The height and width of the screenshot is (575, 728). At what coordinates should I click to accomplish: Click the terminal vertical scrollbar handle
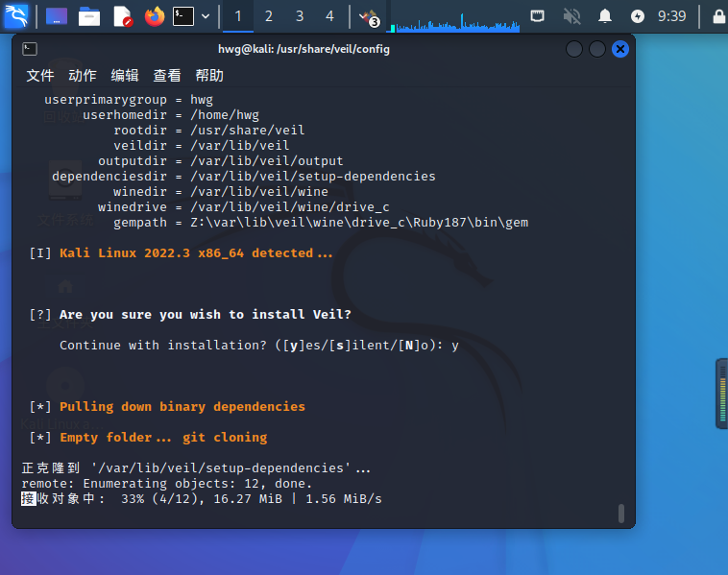pos(621,514)
